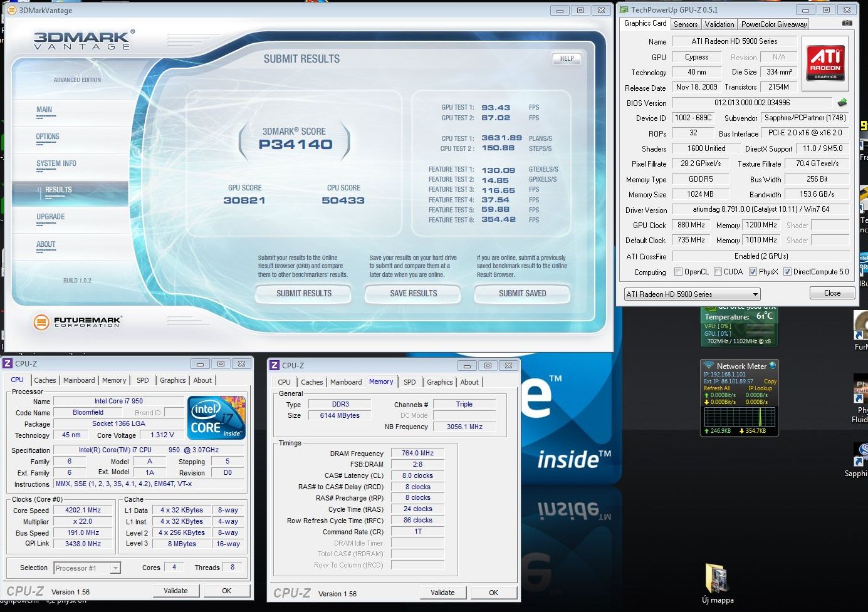
Task: Click Validate in the left CPU-Z window
Action: click(175, 591)
